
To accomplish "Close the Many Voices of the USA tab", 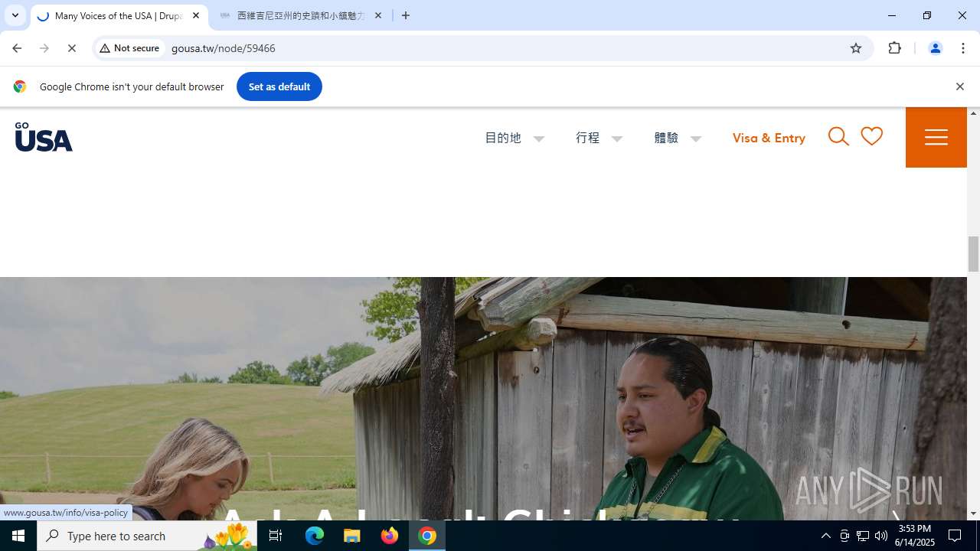I will [x=196, y=15].
